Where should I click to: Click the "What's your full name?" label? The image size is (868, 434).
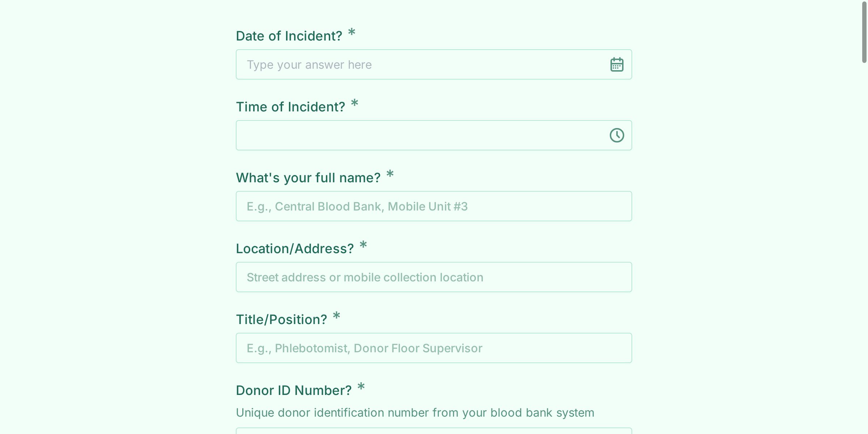(x=308, y=178)
